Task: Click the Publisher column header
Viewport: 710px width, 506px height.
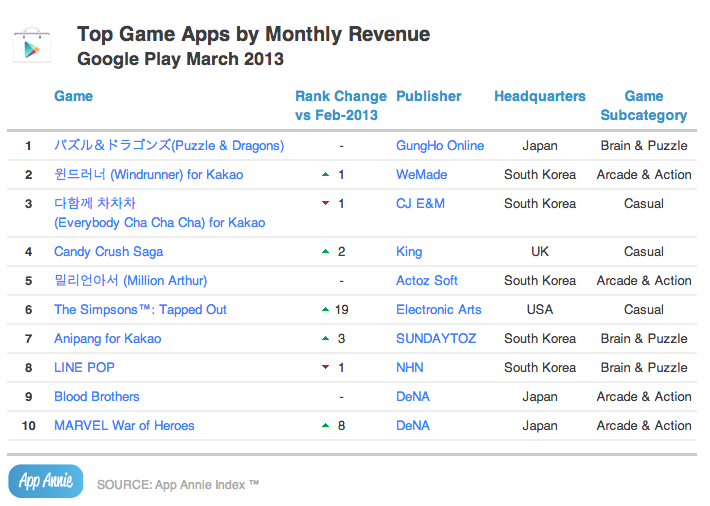Action: [429, 96]
